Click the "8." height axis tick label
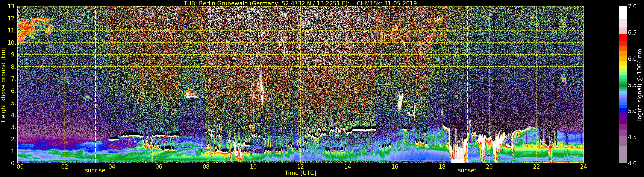644x177 pixels. [14, 67]
